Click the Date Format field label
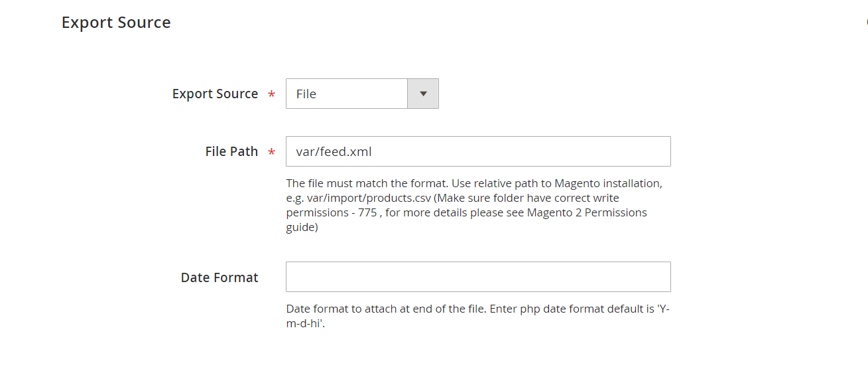The height and width of the screenshot is (383, 868). [x=219, y=277]
